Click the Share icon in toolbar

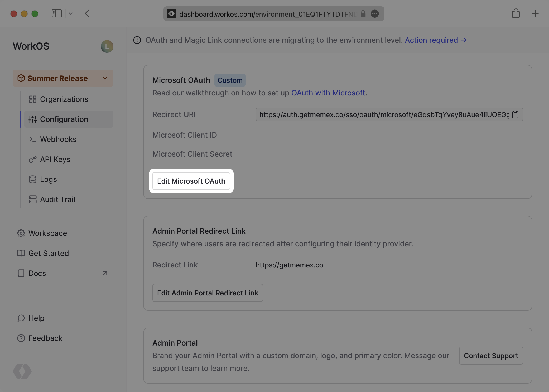516,13
